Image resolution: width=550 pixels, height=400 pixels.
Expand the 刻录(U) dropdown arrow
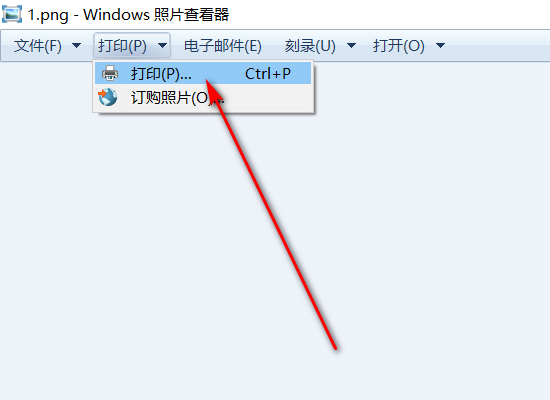(x=351, y=45)
